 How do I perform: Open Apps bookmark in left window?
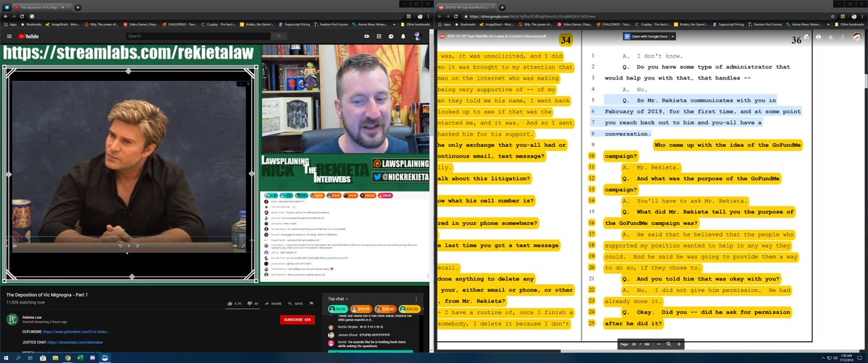click(x=10, y=25)
